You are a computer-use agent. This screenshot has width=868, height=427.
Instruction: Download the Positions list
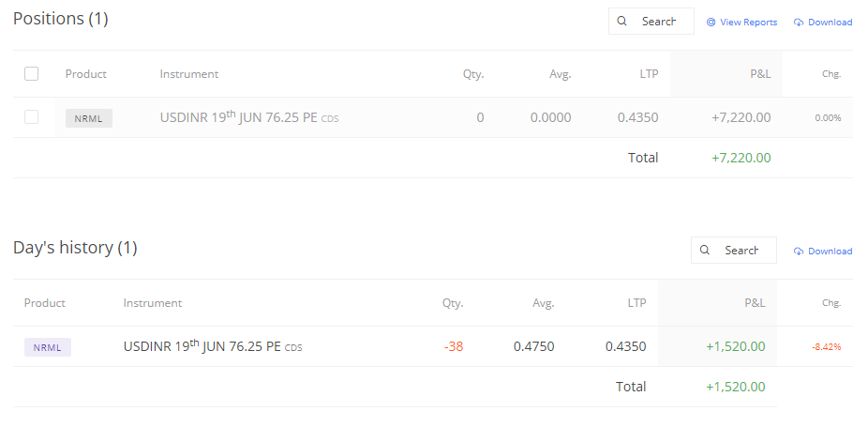click(x=830, y=23)
